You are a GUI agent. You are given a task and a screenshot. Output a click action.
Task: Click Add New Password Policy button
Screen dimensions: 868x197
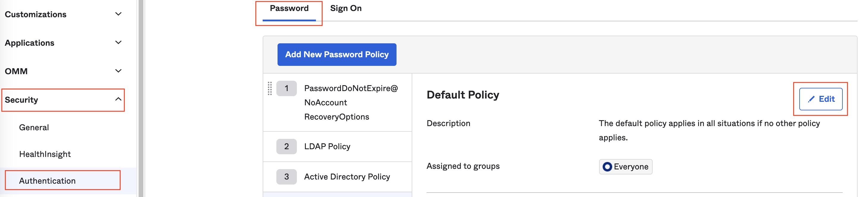(337, 55)
